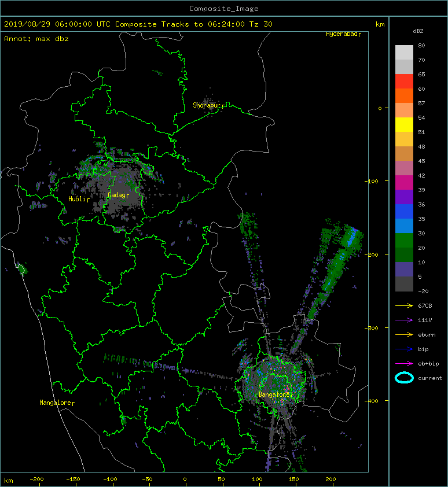
Task: Click the -200 x-axis tick label
Action: pos(36,479)
